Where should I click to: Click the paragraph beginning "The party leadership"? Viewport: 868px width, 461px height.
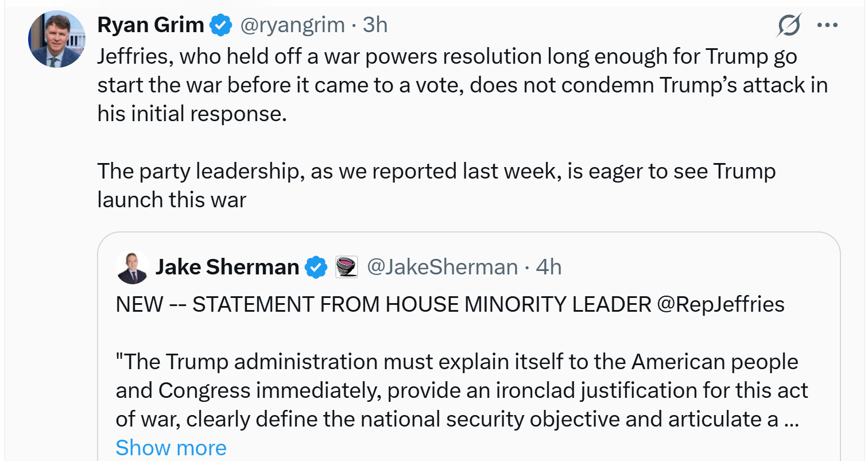coord(436,171)
